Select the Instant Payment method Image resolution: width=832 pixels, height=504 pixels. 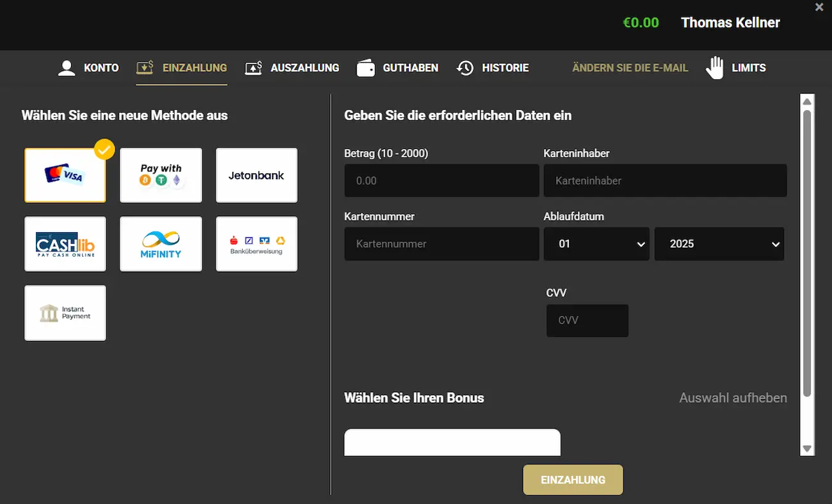[x=65, y=313]
